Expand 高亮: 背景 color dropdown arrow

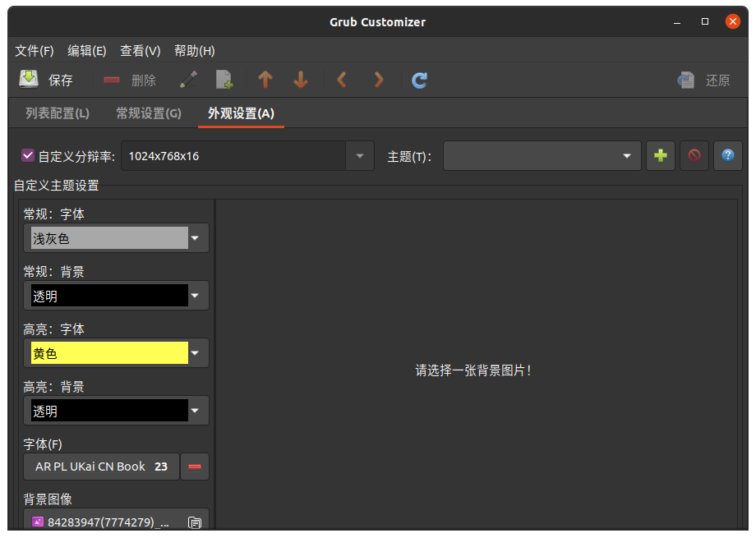(x=195, y=410)
